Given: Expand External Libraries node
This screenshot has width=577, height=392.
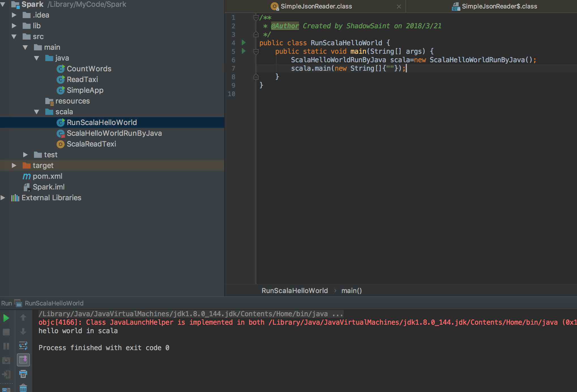Looking at the screenshot, I should coord(3,198).
